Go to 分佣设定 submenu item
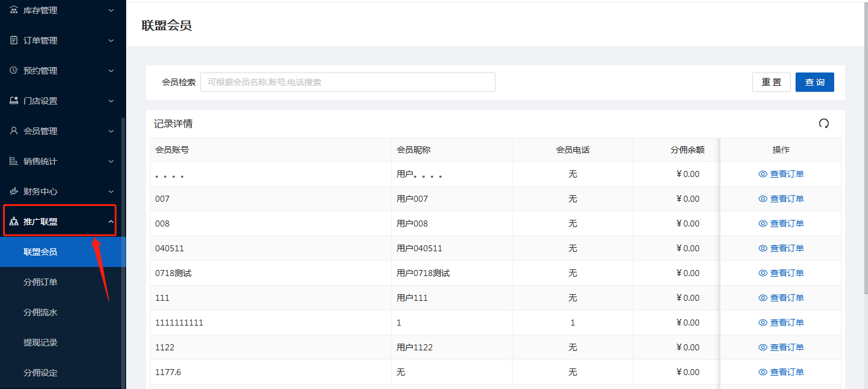 tap(40, 373)
